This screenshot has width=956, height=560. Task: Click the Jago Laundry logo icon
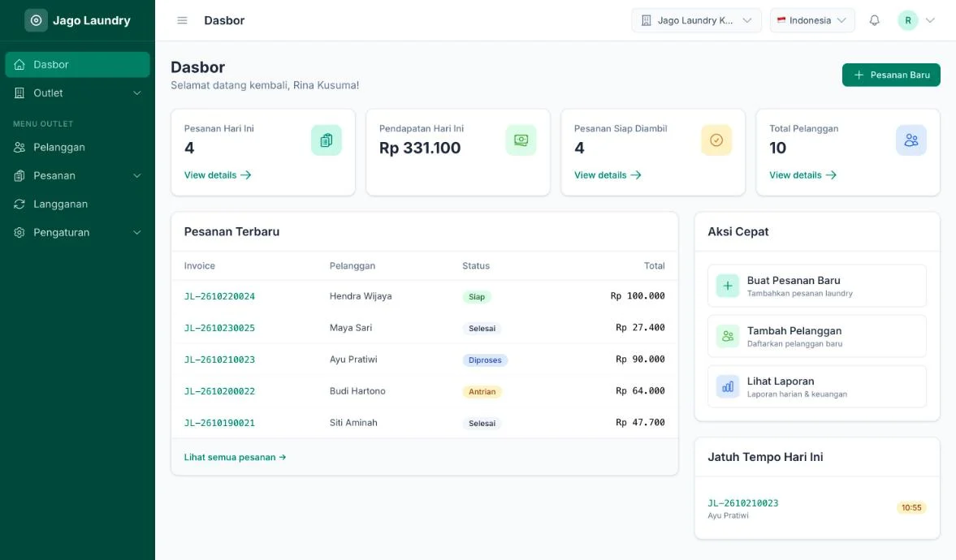click(36, 20)
